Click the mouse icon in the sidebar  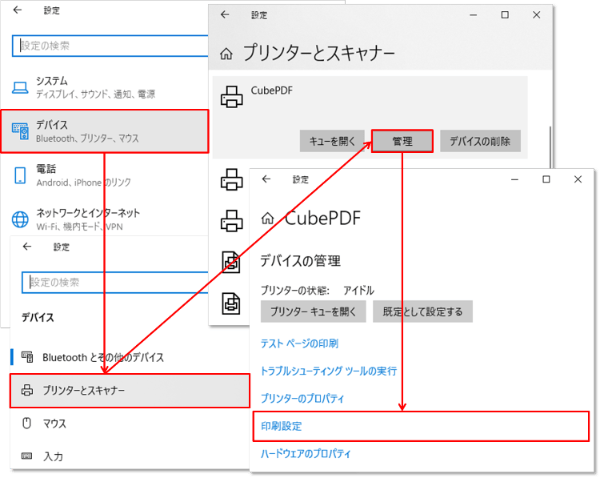click(27, 423)
